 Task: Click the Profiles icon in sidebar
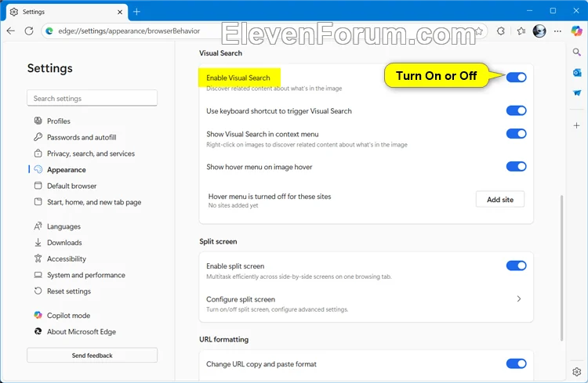point(38,121)
